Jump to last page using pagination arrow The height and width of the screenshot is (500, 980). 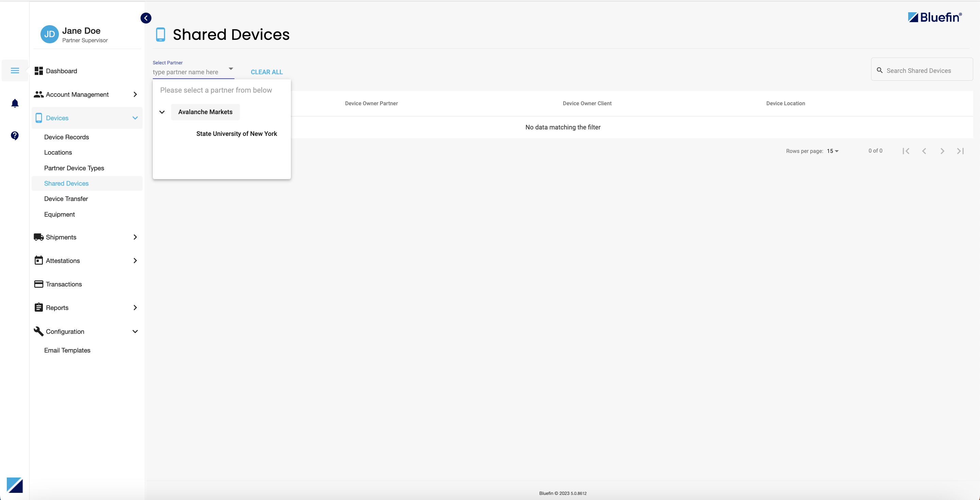(960, 151)
